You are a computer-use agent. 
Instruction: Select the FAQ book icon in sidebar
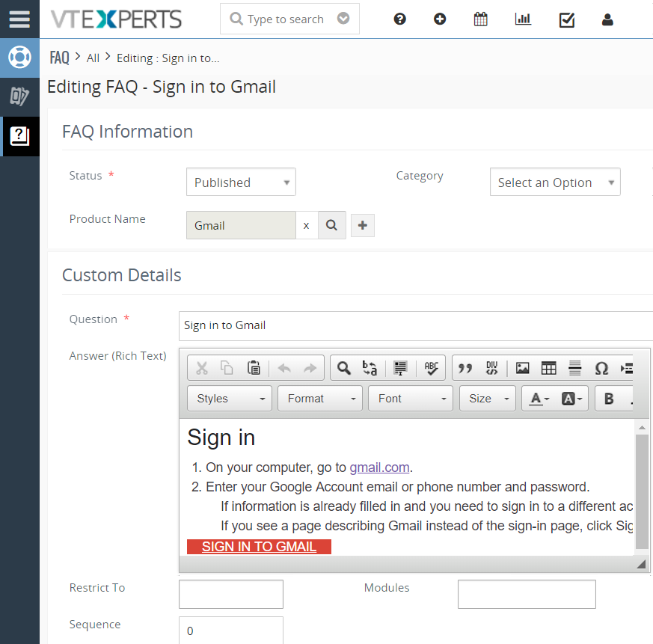click(x=19, y=136)
